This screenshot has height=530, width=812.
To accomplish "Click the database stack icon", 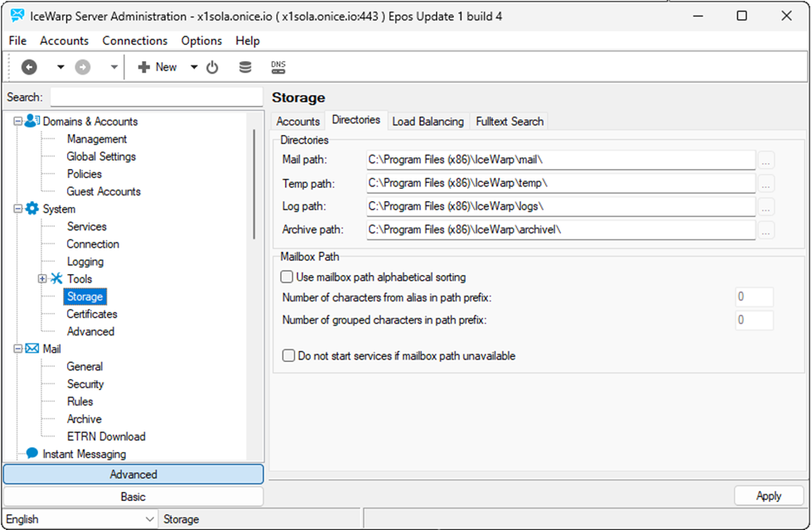I will [x=245, y=67].
